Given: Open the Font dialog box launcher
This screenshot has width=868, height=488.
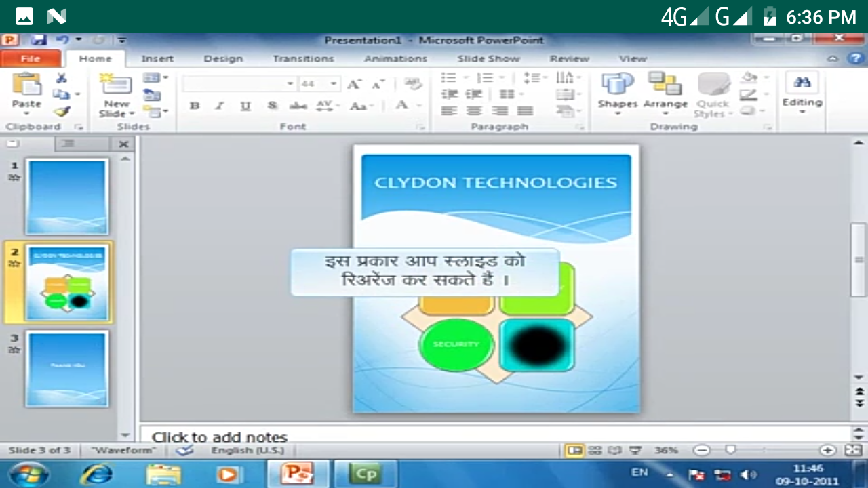Looking at the screenshot, I should 420,127.
